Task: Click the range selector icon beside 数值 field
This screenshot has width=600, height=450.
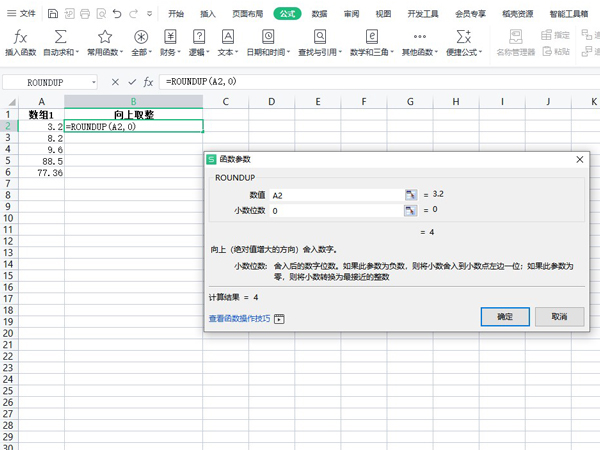Action: [x=410, y=195]
